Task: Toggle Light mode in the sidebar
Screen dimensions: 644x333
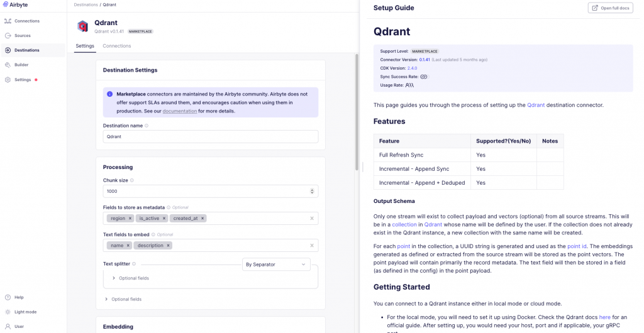Action: click(x=8, y=312)
